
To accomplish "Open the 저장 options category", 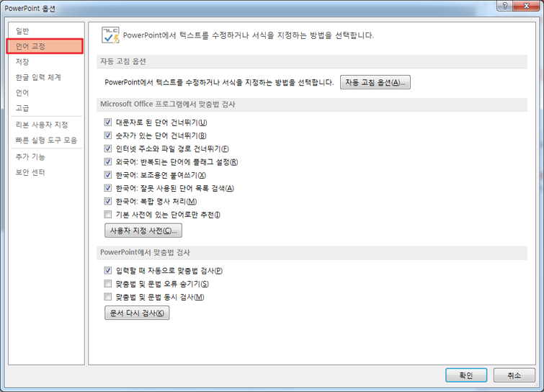I will coord(22,62).
